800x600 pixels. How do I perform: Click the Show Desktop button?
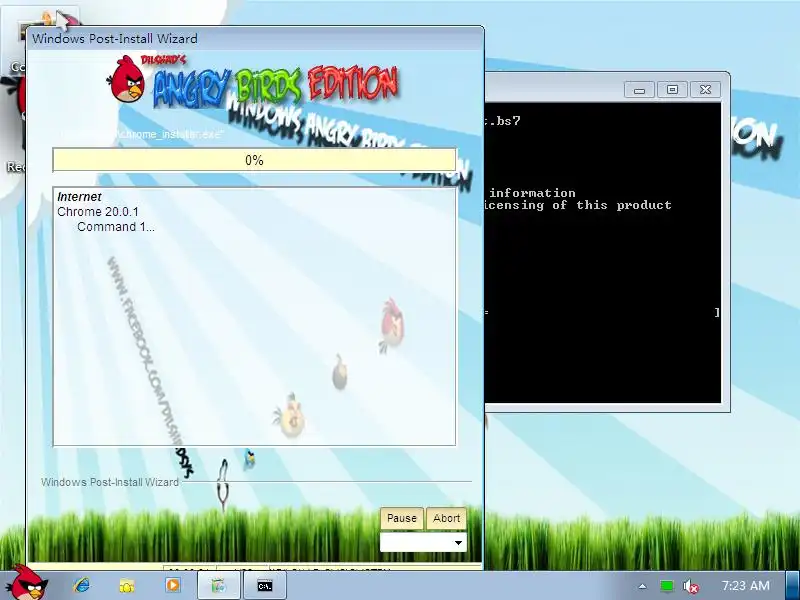pos(794,585)
